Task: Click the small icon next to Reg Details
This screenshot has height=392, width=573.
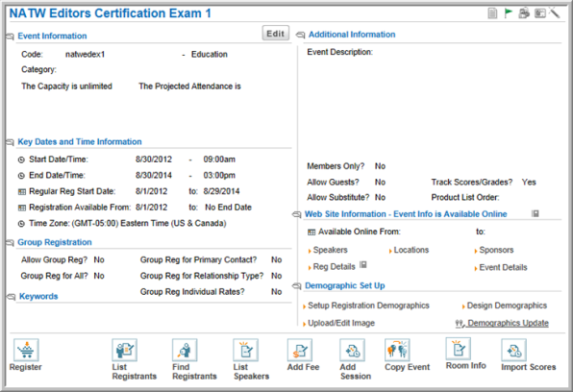Action: point(362,265)
